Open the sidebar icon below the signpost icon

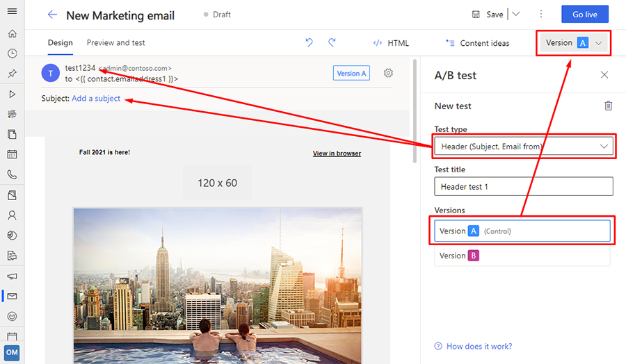tap(12, 134)
